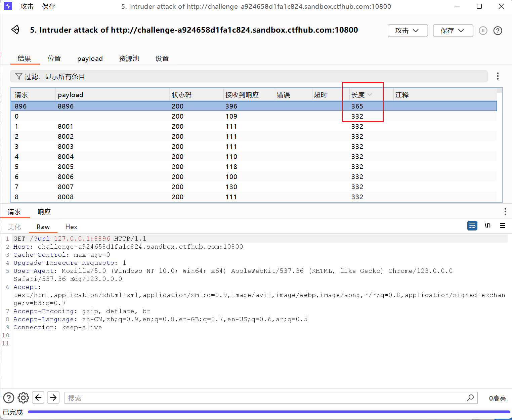512x420 pixels.
Task: Switch to the 位置 tab
Action: point(54,58)
